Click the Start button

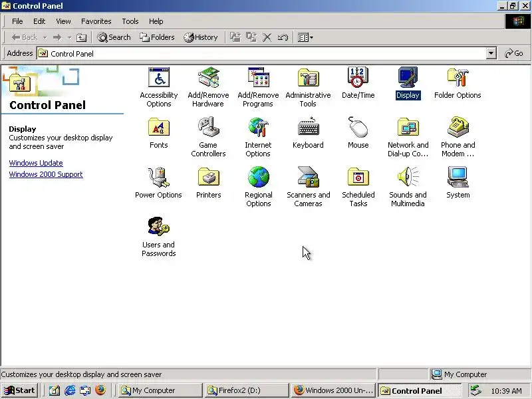point(19,390)
